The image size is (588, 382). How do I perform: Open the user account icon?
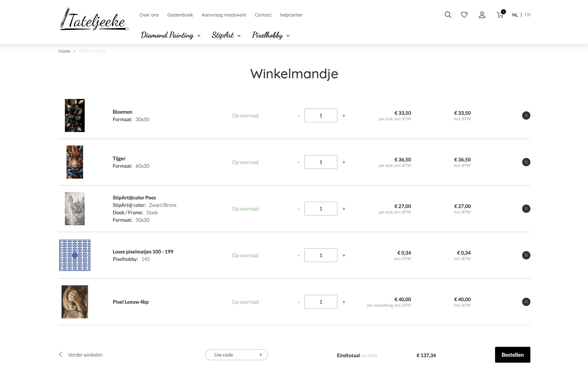482,15
